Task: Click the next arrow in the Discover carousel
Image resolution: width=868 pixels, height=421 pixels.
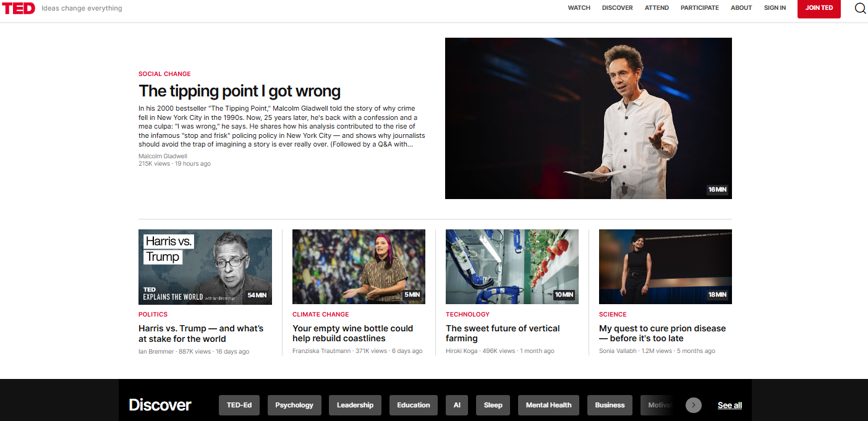Action: (x=693, y=405)
